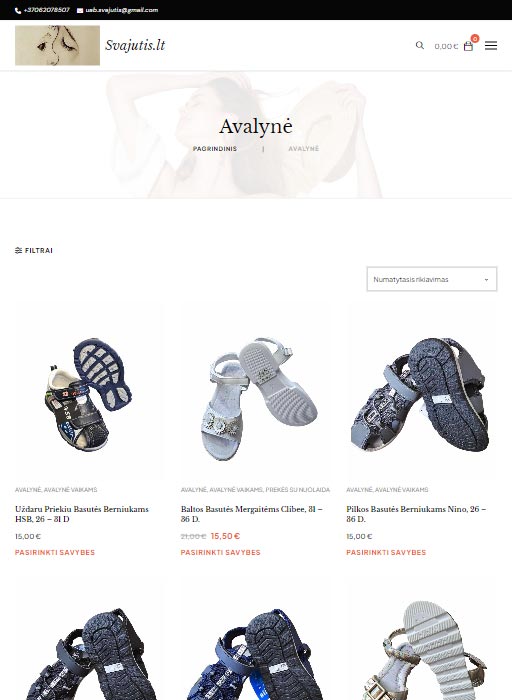The height and width of the screenshot is (700, 512).
Task: Open the Prekės su nuolaida category link
Action: coord(298,490)
